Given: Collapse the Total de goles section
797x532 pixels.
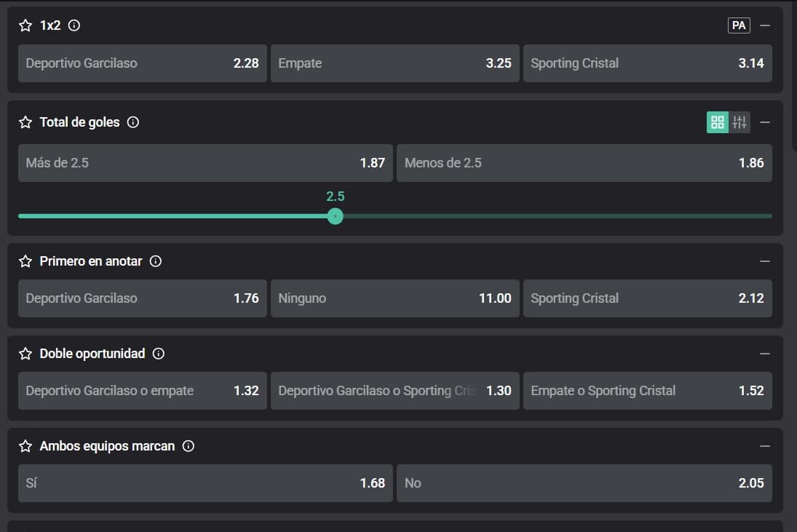Looking at the screenshot, I should point(764,122).
